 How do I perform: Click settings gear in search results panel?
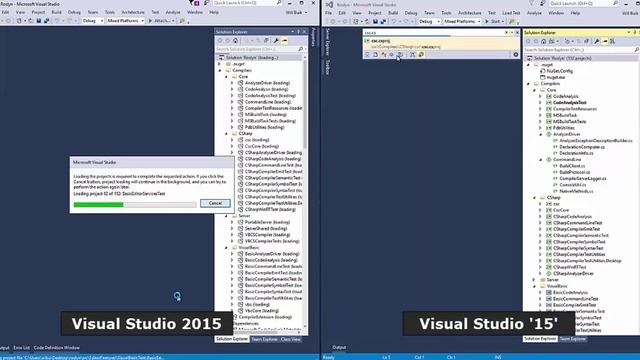click(x=516, y=55)
